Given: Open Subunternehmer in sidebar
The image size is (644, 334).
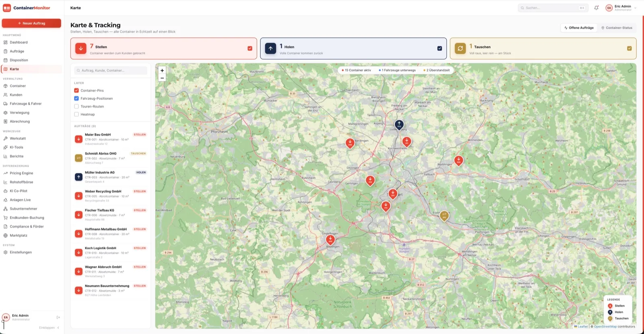Looking at the screenshot, I should coord(32,209).
